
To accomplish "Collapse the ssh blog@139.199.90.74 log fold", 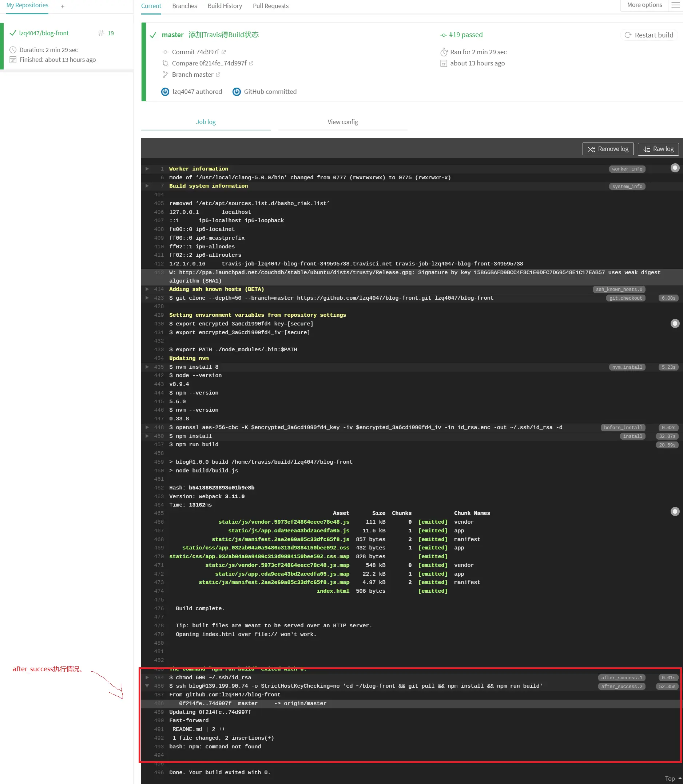I will 147,685.
